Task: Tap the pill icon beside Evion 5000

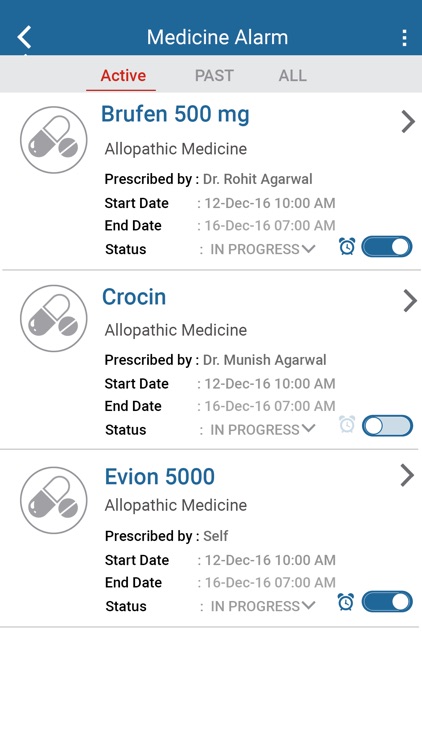Action: pyautogui.click(x=54, y=500)
